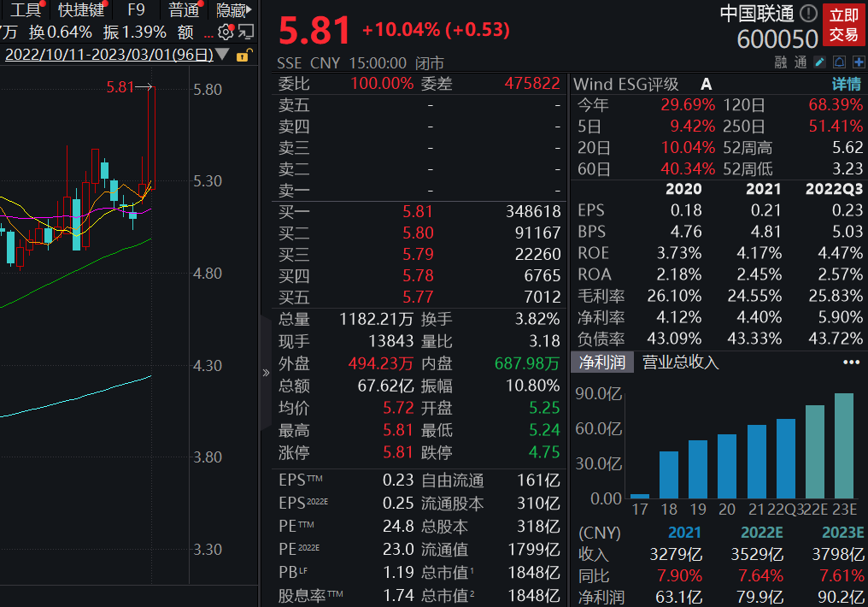This screenshot has width=868, height=607.
Task: Open the ESG 详情 details link
Action: [847, 84]
